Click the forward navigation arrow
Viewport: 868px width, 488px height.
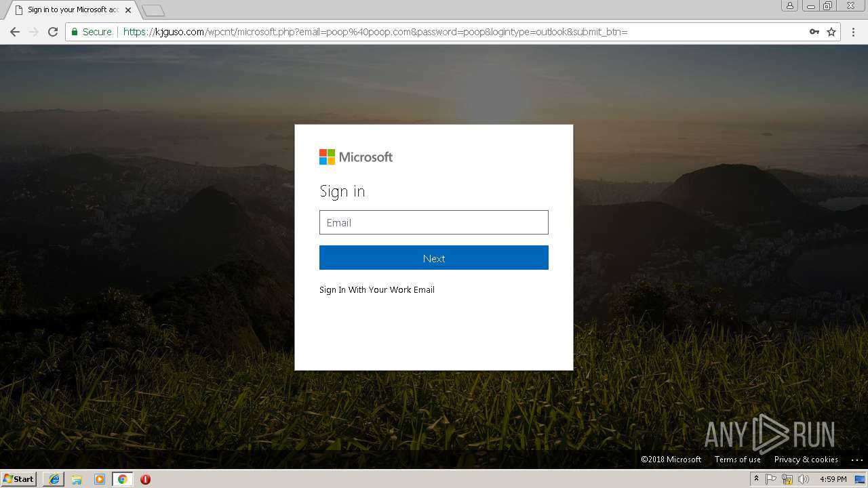(x=34, y=32)
